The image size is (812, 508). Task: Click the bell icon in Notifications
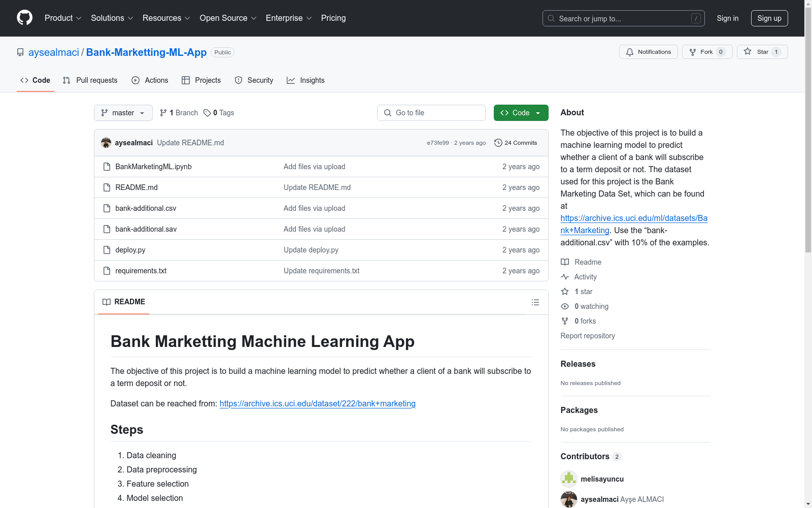pos(630,52)
